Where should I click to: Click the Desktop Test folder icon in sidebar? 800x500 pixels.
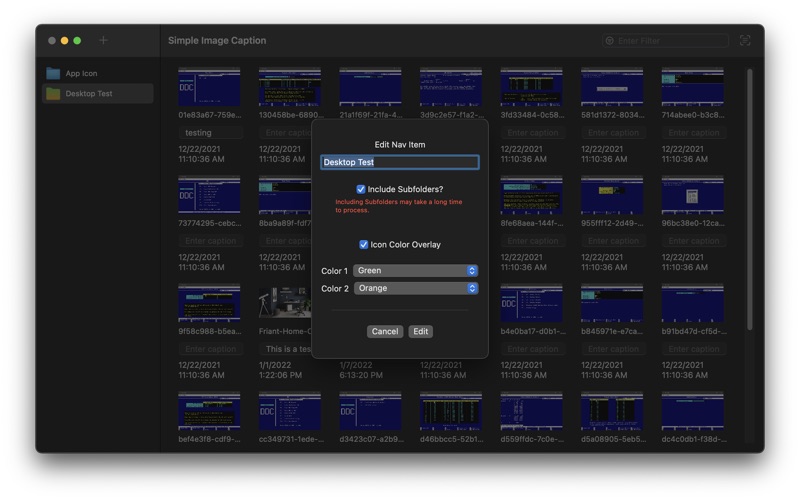53,94
